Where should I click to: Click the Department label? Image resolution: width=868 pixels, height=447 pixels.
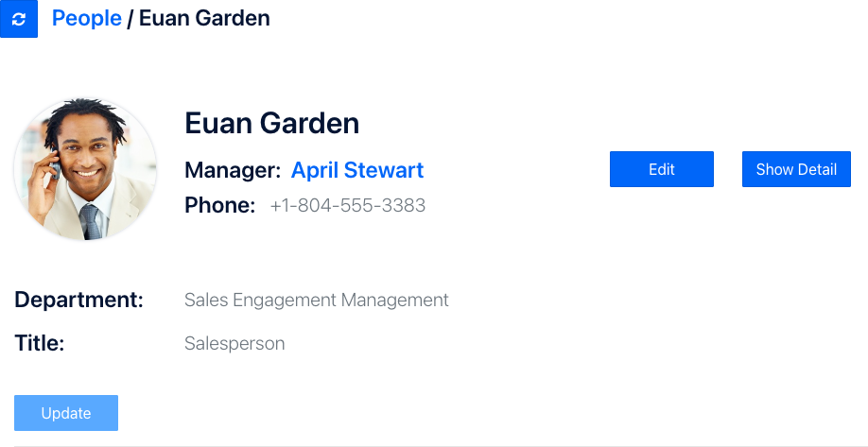[x=78, y=300]
